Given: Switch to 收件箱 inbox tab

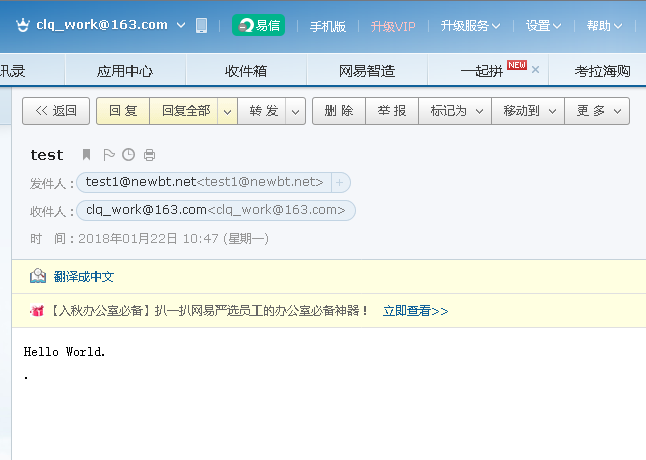Looking at the screenshot, I should [246, 71].
